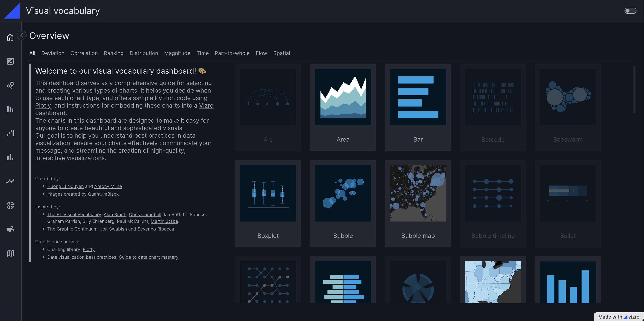Viewport: 644px width, 321px height.
Task: Open the Magnitude bar chart icon in sidebar
Action: click(x=10, y=157)
